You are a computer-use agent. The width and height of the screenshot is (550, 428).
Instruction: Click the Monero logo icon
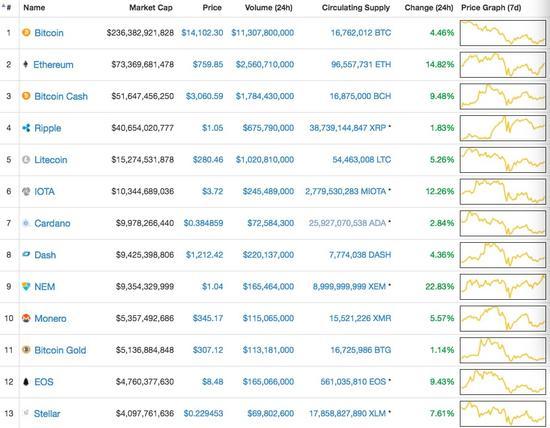point(26,318)
